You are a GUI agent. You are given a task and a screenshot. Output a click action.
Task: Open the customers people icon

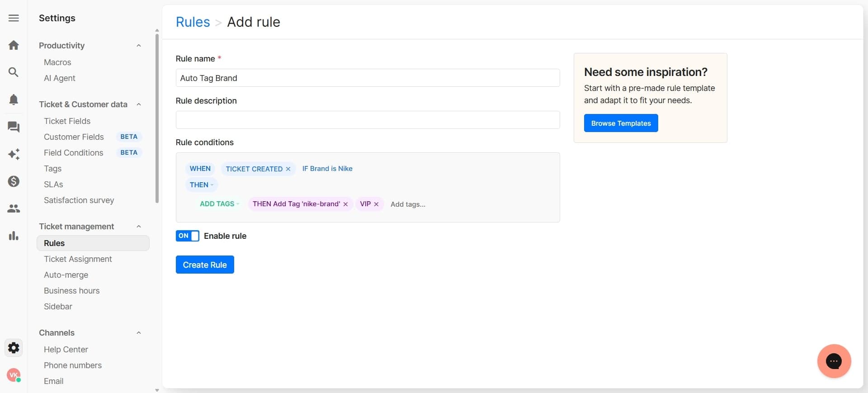(14, 208)
